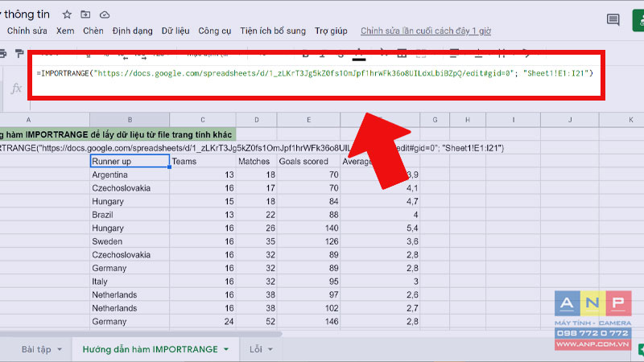Select the goals cell "126"
Image resolution: width=644 pixels, height=362 pixels.
pos(308,241)
